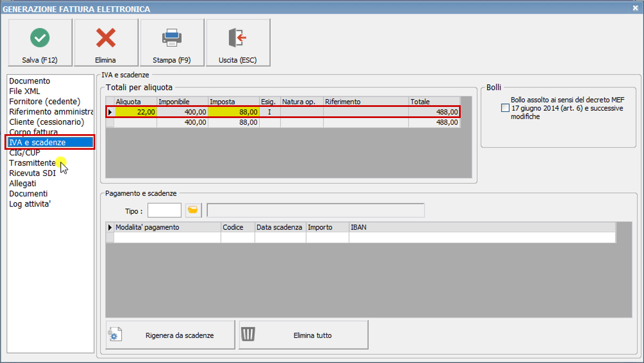Click the trash icon on Elimina tutto
This screenshot has width=644, height=363.
tap(248, 334)
